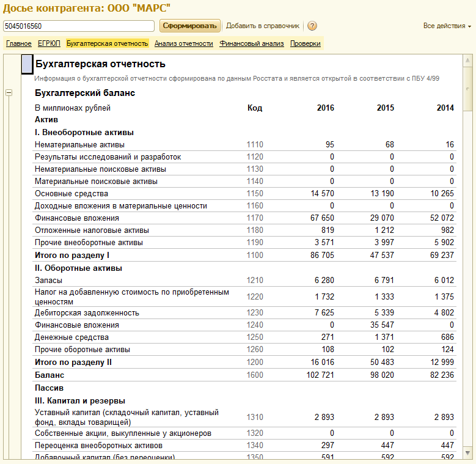Click the Доходные вложения в материальные ценности label
Viewport: 476px width, 464px height.
[x=121, y=206]
